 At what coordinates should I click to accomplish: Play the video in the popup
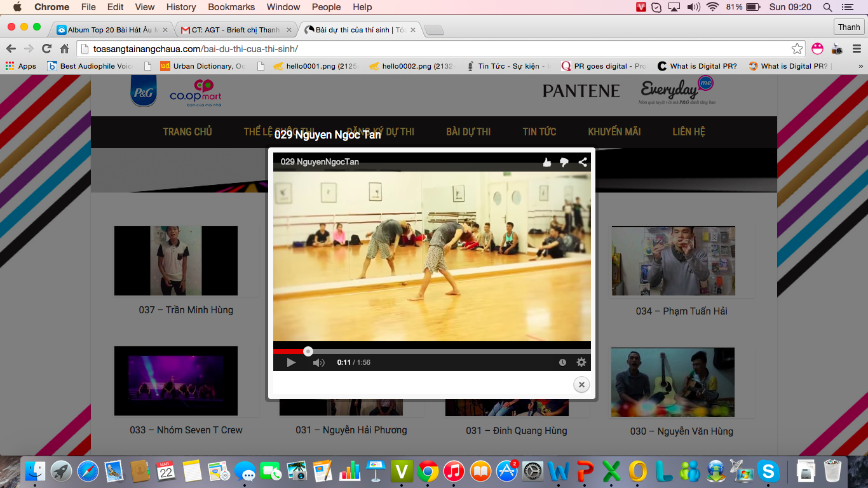click(x=291, y=362)
